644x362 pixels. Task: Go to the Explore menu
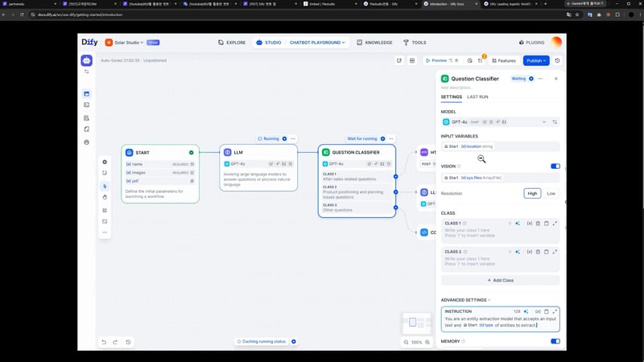point(232,43)
